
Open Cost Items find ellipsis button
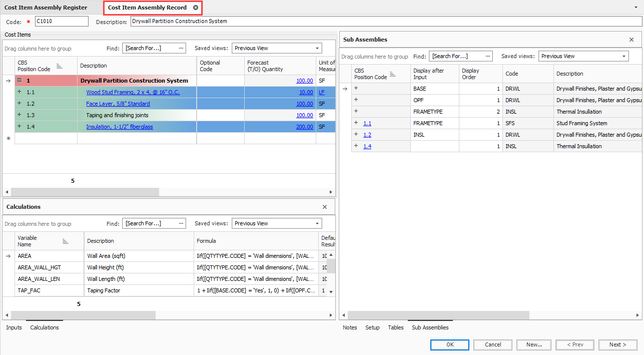tap(181, 48)
